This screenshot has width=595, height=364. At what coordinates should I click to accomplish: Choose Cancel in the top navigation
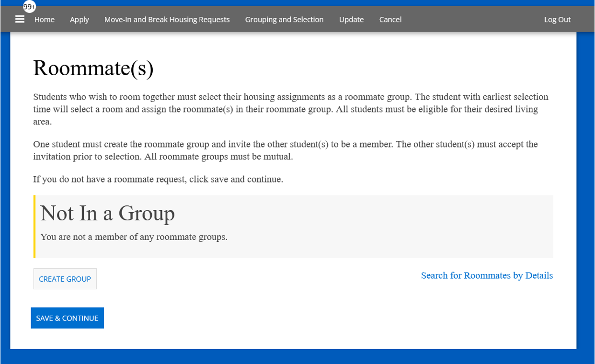(x=390, y=20)
